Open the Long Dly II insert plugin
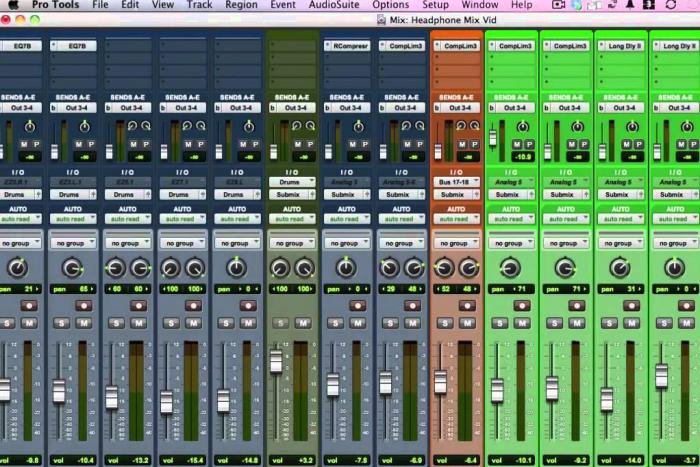 tap(620, 46)
